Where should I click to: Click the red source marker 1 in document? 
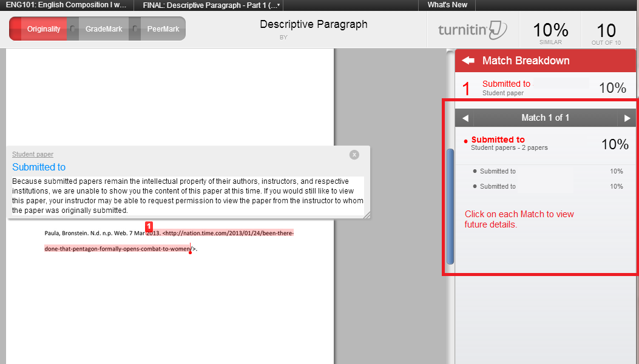149,226
